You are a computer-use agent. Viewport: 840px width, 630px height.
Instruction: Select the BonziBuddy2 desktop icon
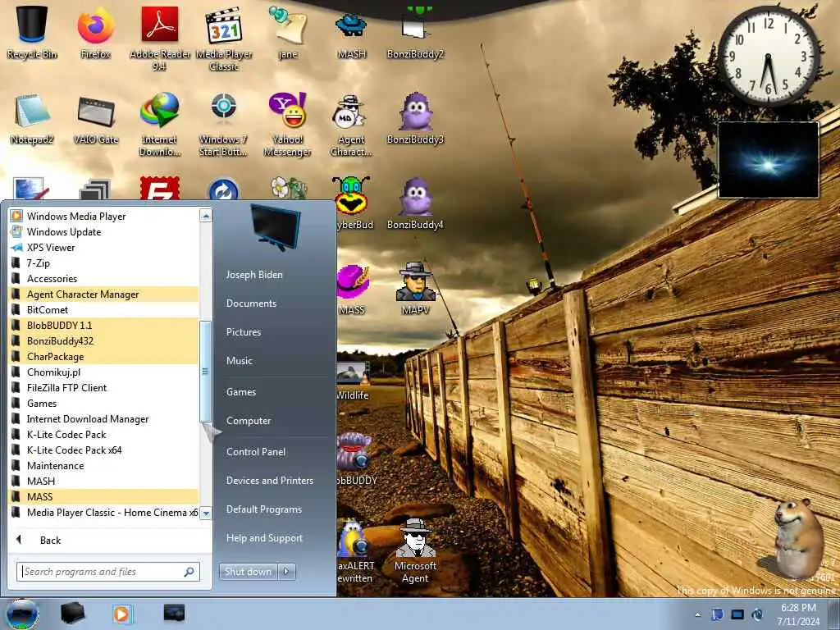[415, 32]
